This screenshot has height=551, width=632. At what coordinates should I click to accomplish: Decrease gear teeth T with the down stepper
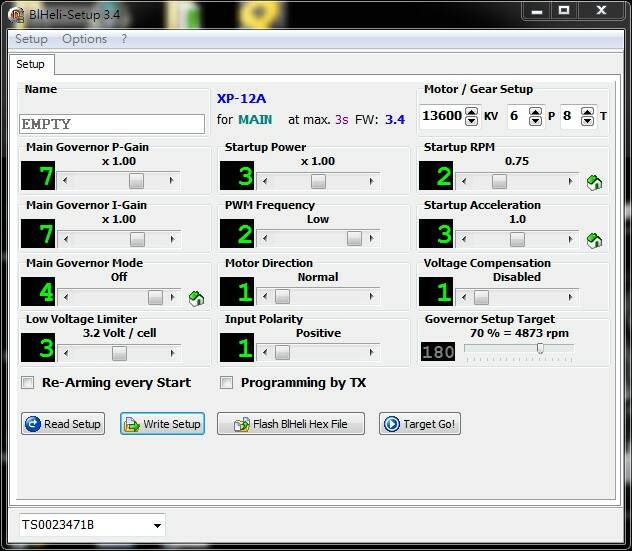588,121
